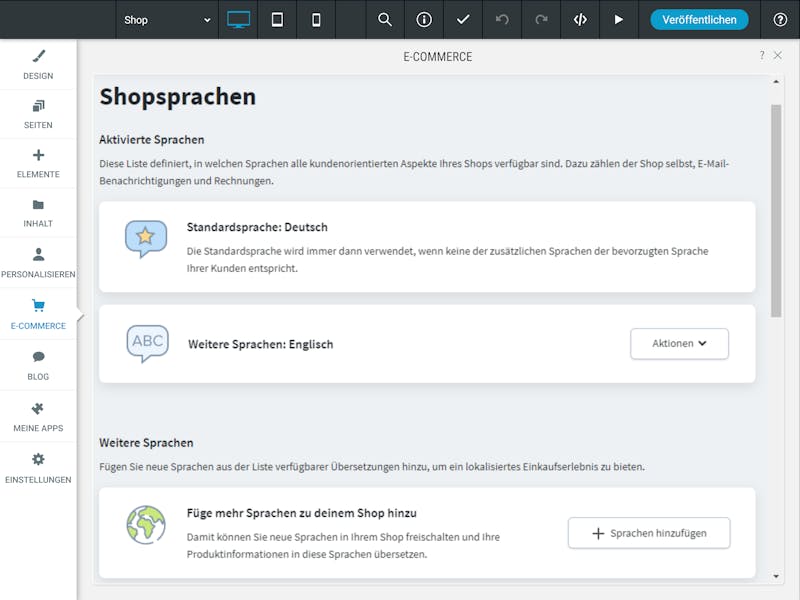800x600 pixels.
Task: Switch to mobile phone preview
Action: (316, 20)
